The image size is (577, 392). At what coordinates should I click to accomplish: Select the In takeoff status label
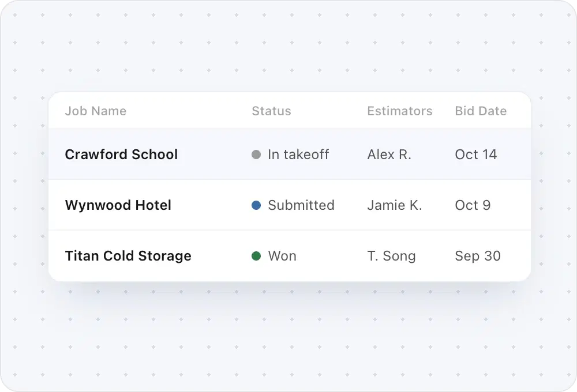coord(298,154)
